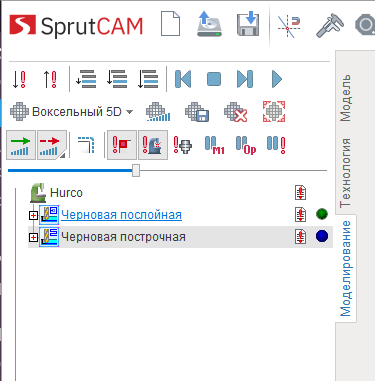Open project from disk icon

pyautogui.click(x=209, y=24)
